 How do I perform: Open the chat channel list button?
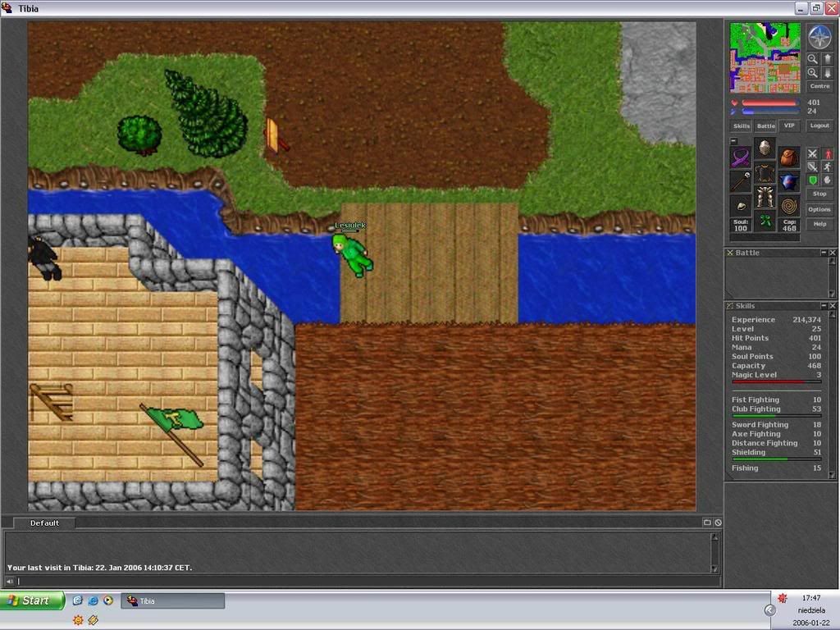coord(707,523)
